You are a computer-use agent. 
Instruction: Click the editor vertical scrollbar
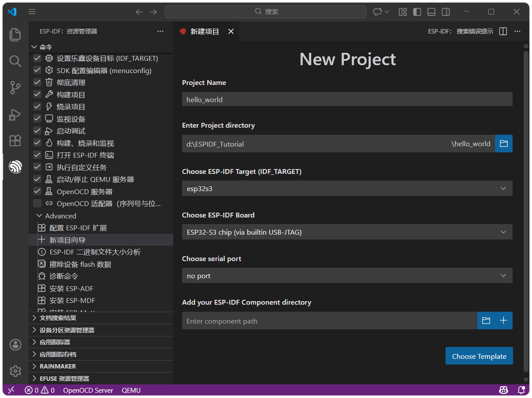click(x=525, y=211)
